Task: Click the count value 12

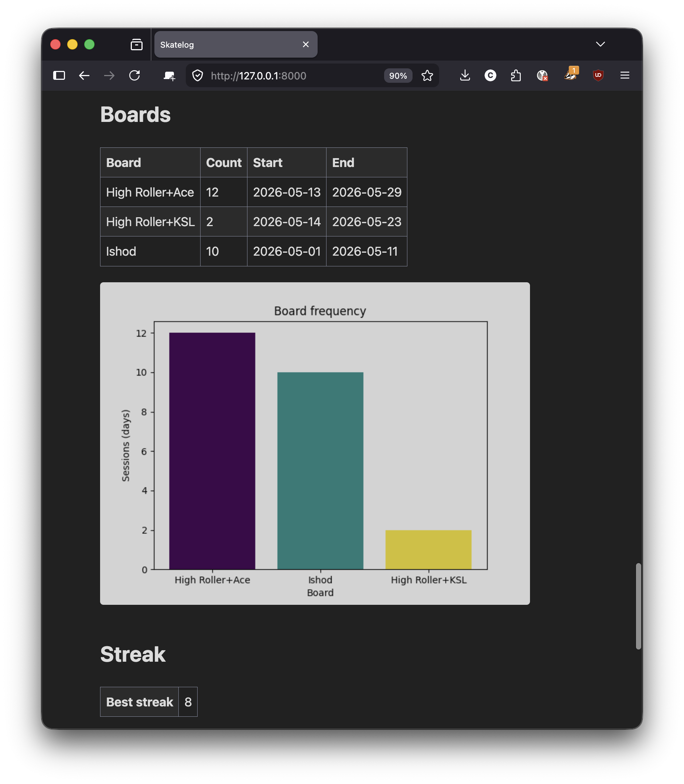Action: click(x=212, y=192)
